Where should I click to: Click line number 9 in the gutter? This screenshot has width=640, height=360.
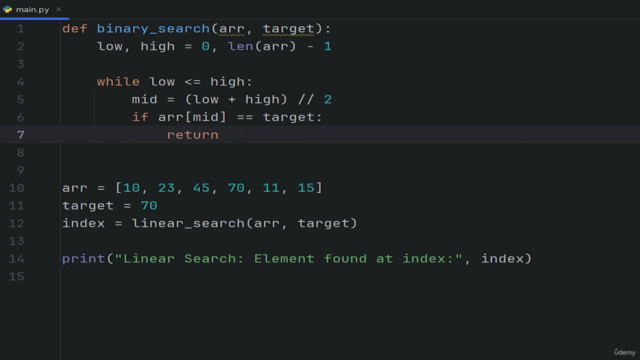pos(20,170)
